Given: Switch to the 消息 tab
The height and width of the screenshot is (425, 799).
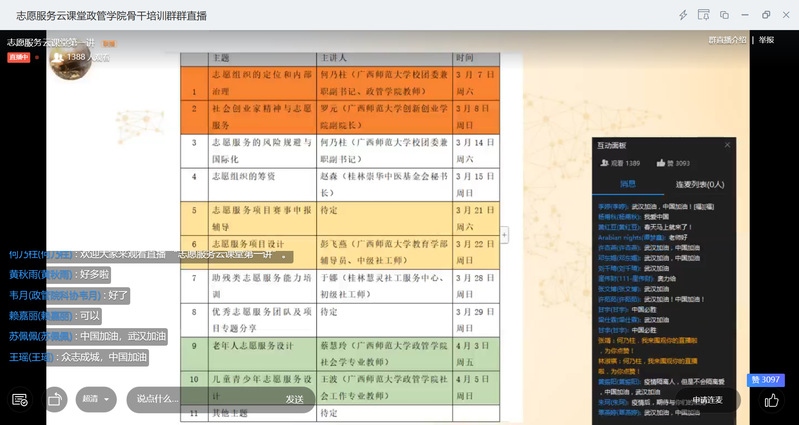Looking at the screenshot, I should tap(628, 184).
